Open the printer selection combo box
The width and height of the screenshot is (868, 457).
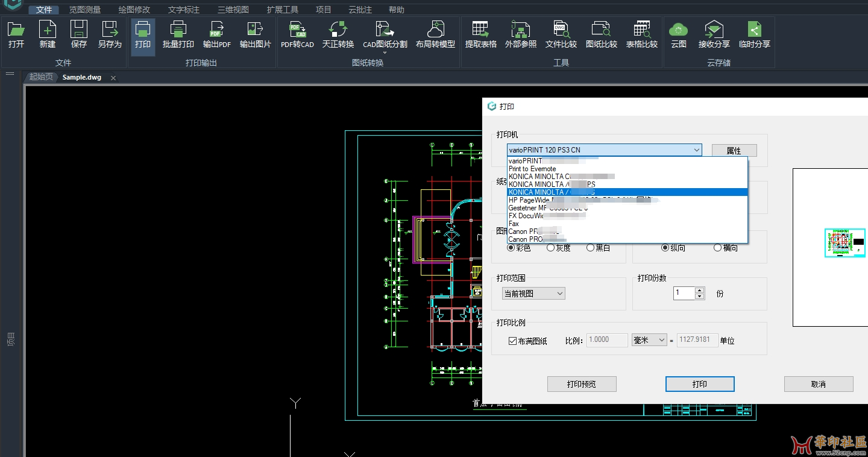tap(605, 150)
